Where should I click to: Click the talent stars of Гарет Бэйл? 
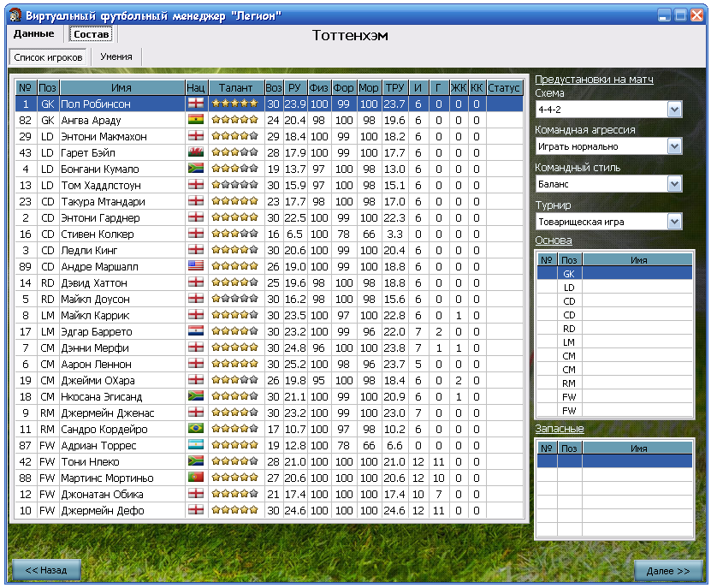pos(235,152)
